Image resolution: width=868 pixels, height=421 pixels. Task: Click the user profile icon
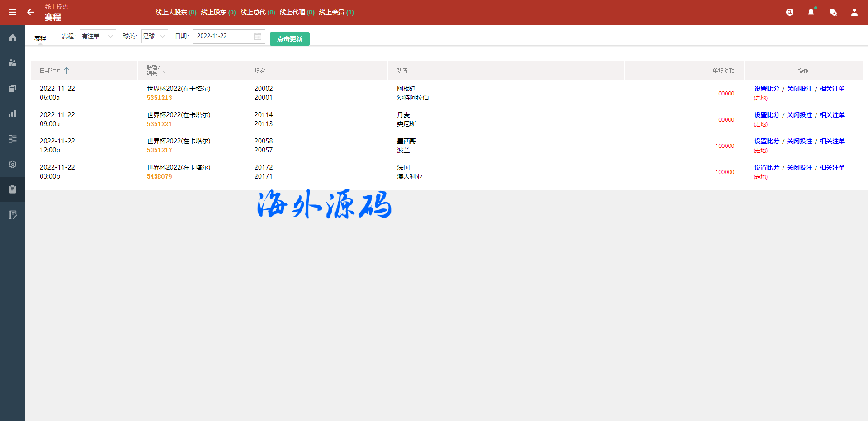pyautogui.click(x=854, y=12)
